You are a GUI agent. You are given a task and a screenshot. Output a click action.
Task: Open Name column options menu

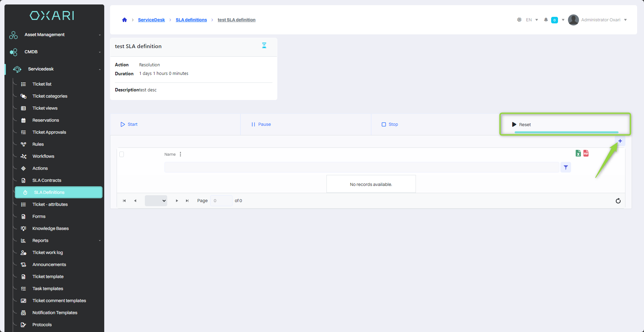(180, 154)
